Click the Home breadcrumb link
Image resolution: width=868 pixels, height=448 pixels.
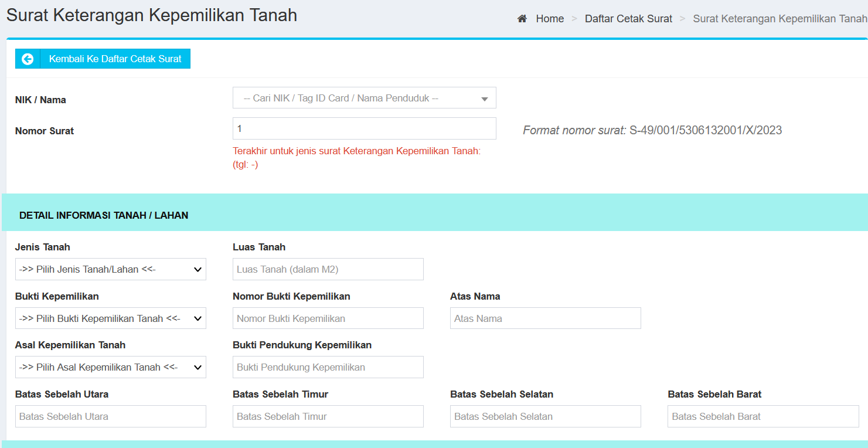point(550,18)
